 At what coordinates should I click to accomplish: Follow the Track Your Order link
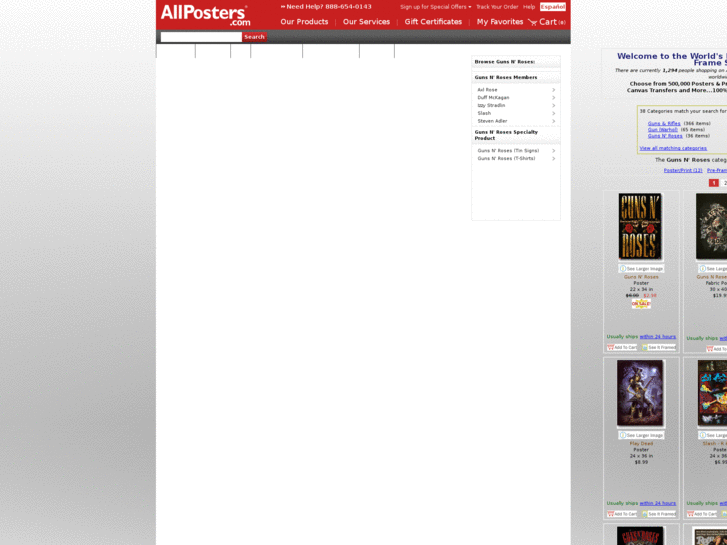(x=497, y=7)
